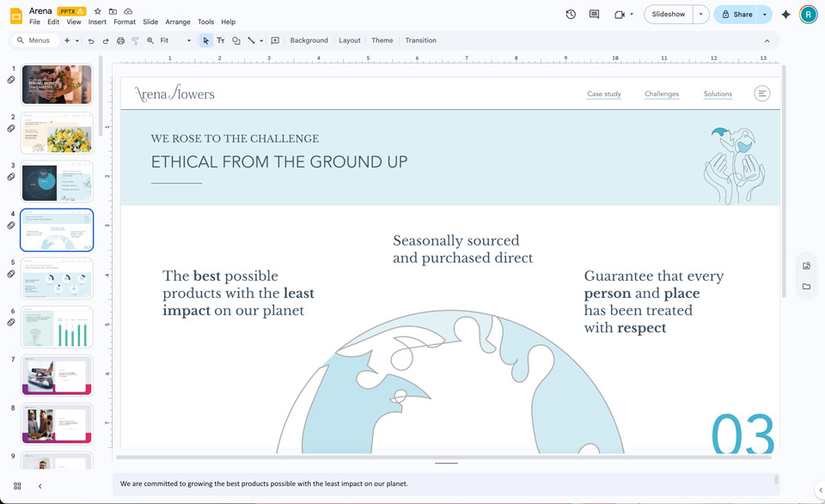
Task: Click the Shape tool icon
Action: coord(236,40)
